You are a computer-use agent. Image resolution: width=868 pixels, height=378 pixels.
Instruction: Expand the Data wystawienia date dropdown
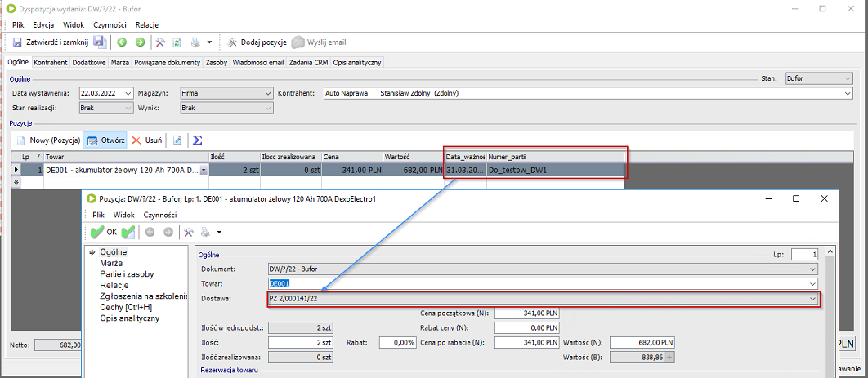(x=128, y=93)
